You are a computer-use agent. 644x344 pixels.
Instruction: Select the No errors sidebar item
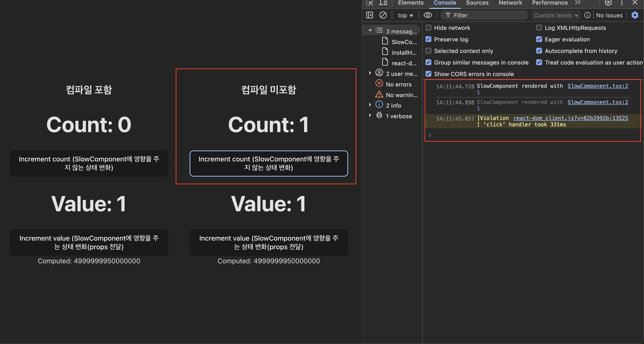pyautogui.click(x=398, y=84)
